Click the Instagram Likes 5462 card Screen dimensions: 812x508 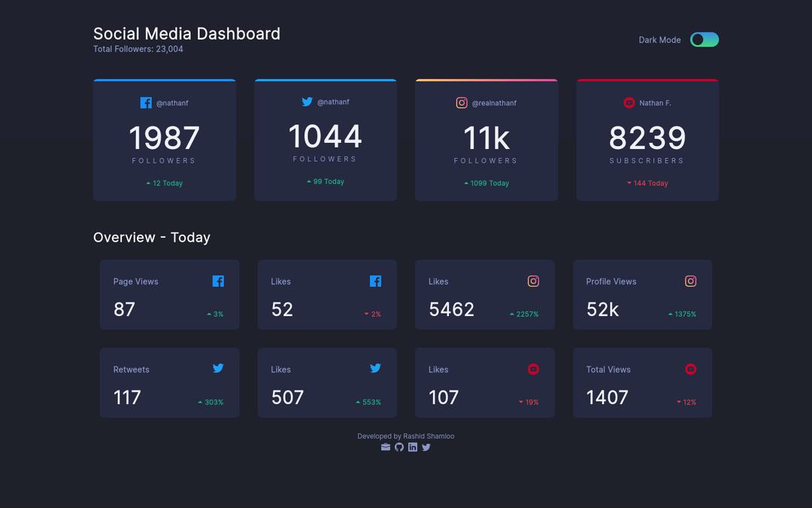pyautogui.click(x=484, y=295)
